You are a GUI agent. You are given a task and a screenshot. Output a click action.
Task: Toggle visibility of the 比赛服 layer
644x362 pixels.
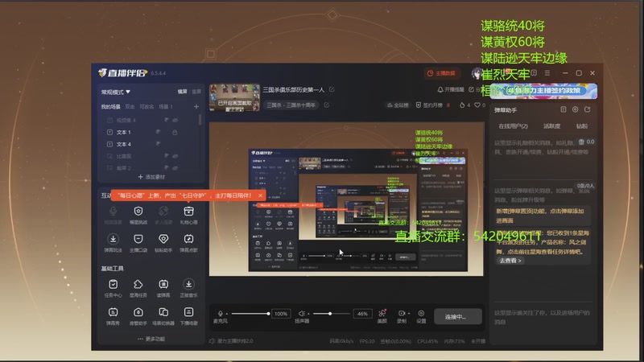[175, 156]
